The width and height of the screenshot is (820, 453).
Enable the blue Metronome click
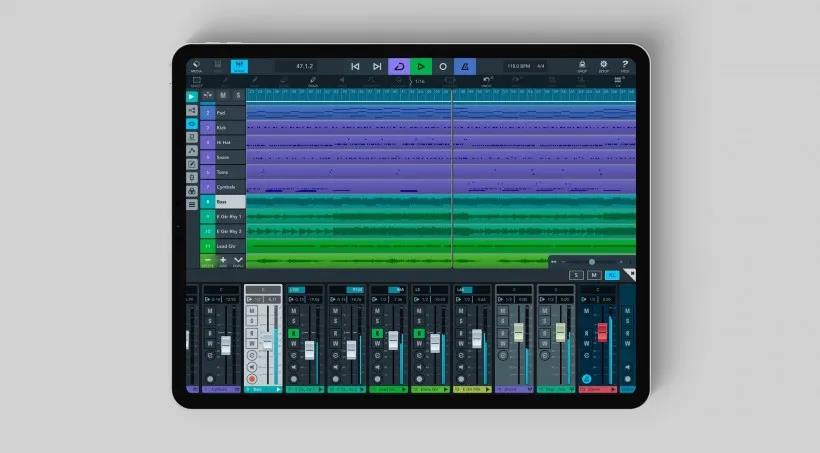point(464,67)
